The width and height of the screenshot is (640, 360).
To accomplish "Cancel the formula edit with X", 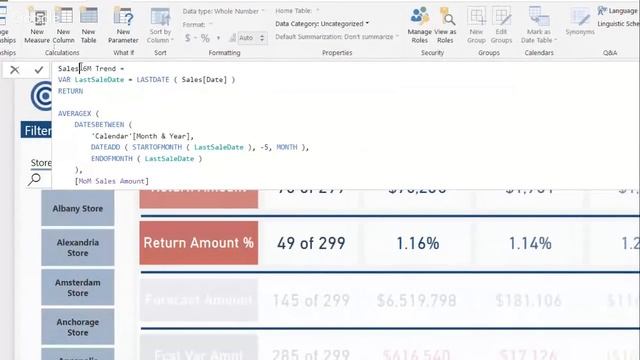I will coord(15,70).
